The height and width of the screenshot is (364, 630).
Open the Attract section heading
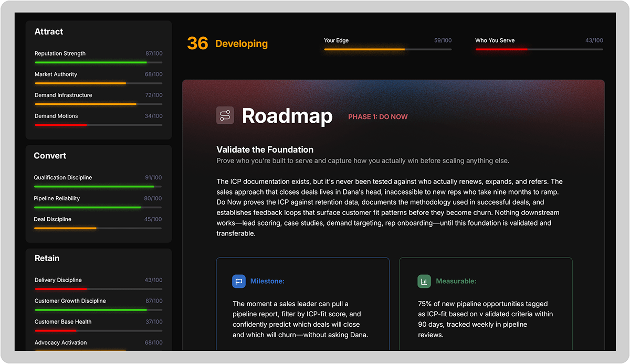point(49,31)
